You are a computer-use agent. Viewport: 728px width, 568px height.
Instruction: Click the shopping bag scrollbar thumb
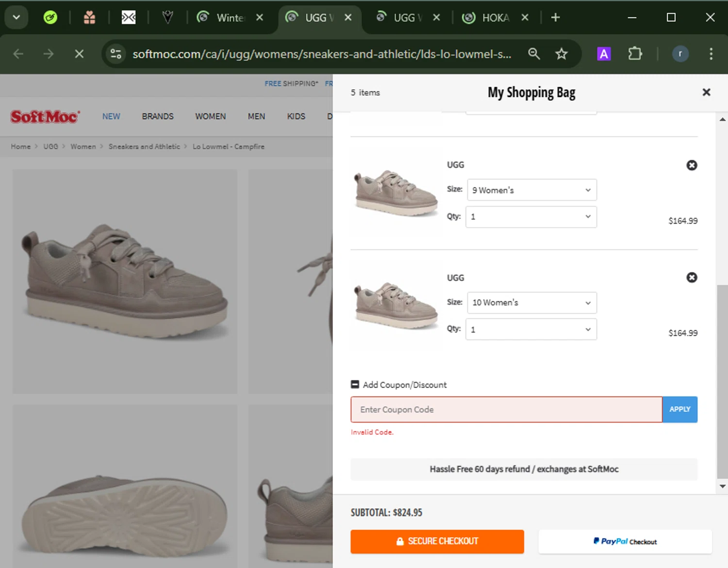[723, 382]
